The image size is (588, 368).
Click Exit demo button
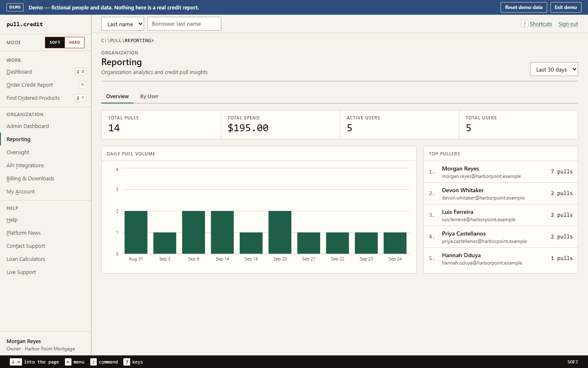click(x=566, y=7)
